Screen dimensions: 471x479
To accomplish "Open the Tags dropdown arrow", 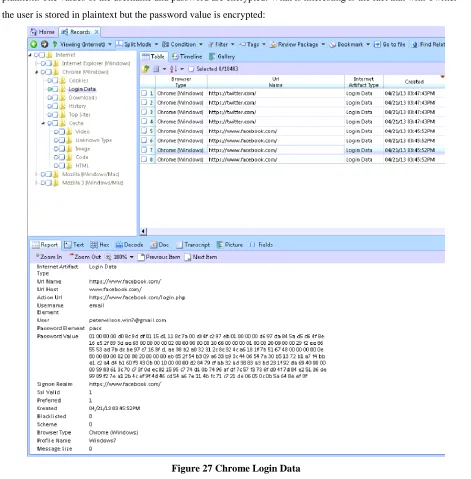I will coord(264,44).
